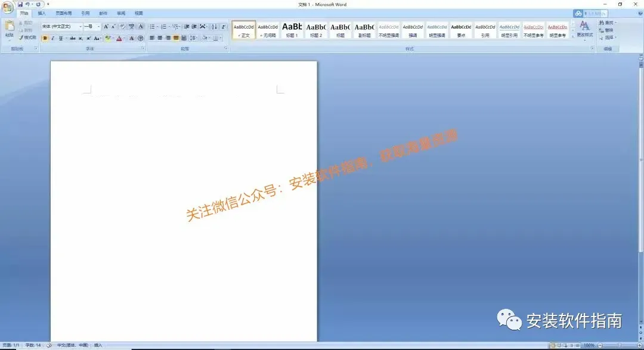
Task: Insert enclosed character (字) icon
Action: click(141, 38)
